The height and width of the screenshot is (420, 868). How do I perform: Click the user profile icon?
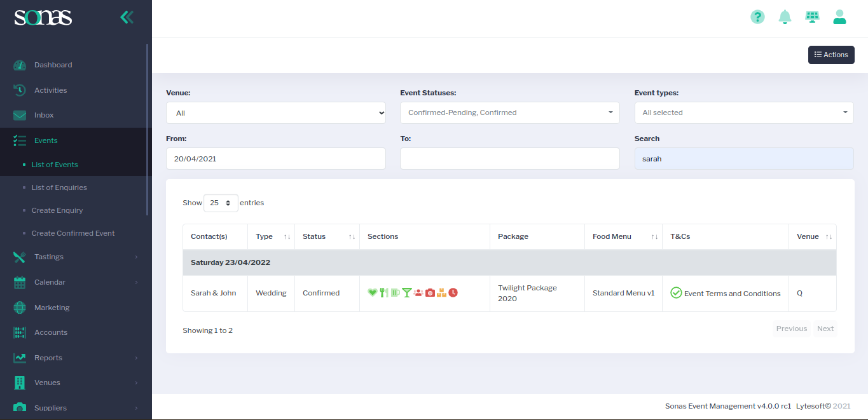coord(839,17)
